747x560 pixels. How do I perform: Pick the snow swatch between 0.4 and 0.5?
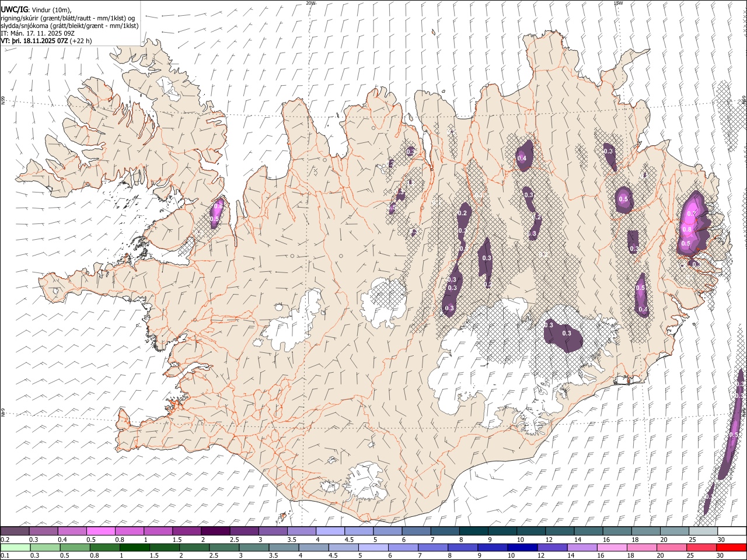click(x=72, y=531)
